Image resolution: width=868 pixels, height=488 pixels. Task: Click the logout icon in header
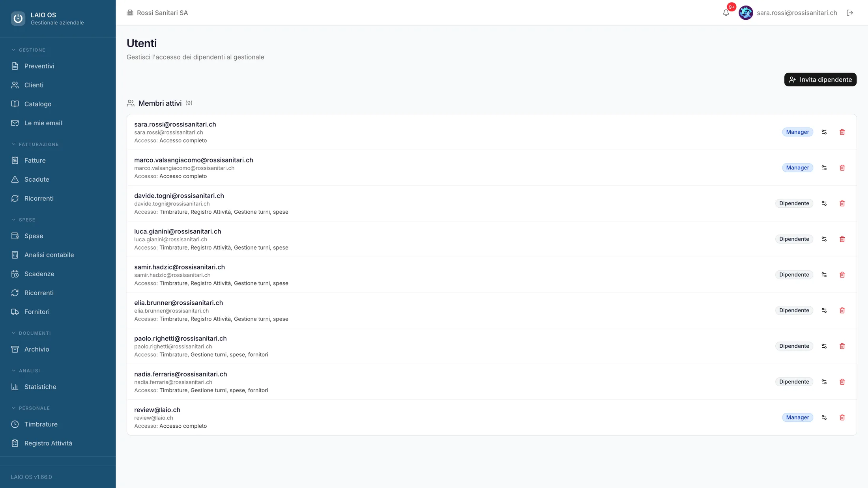(x=850, y=13)
